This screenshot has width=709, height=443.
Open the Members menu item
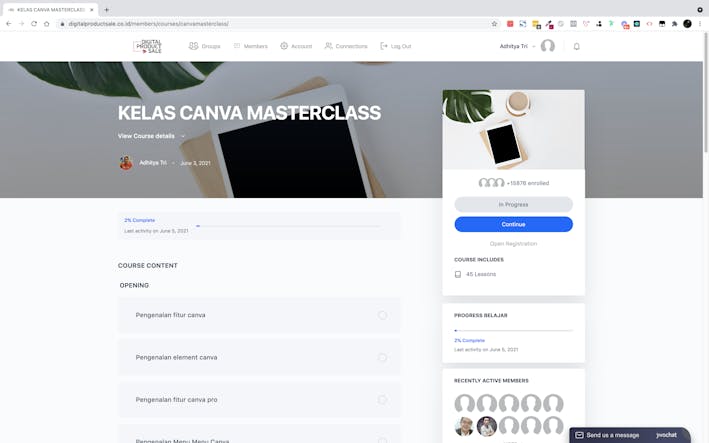(x=250, y=46)
